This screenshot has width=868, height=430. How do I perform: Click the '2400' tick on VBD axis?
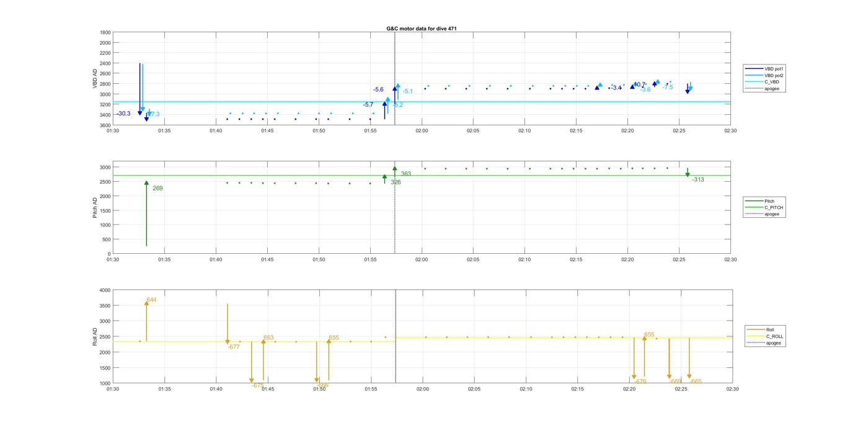105,63
